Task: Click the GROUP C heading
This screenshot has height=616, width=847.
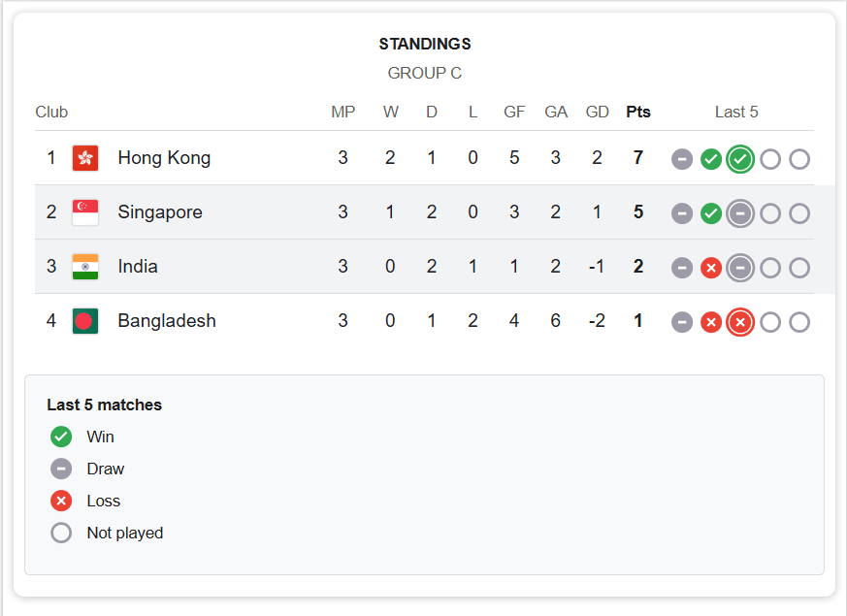Action: pos(424,73)
